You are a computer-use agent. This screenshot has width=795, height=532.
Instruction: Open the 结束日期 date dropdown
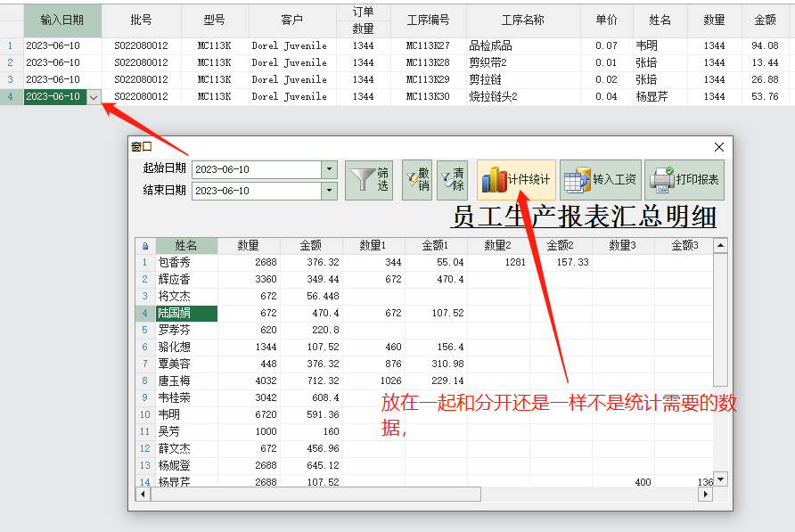tap(330, 191)
